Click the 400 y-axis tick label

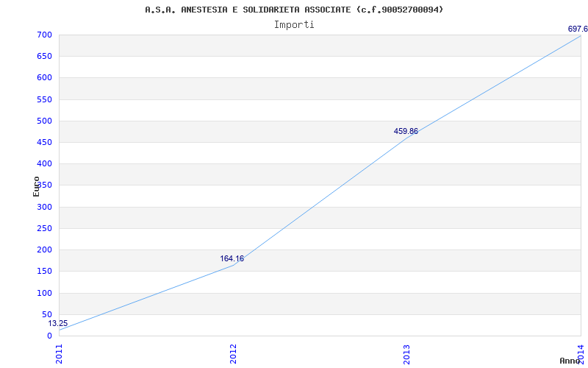tap(45, 163)
